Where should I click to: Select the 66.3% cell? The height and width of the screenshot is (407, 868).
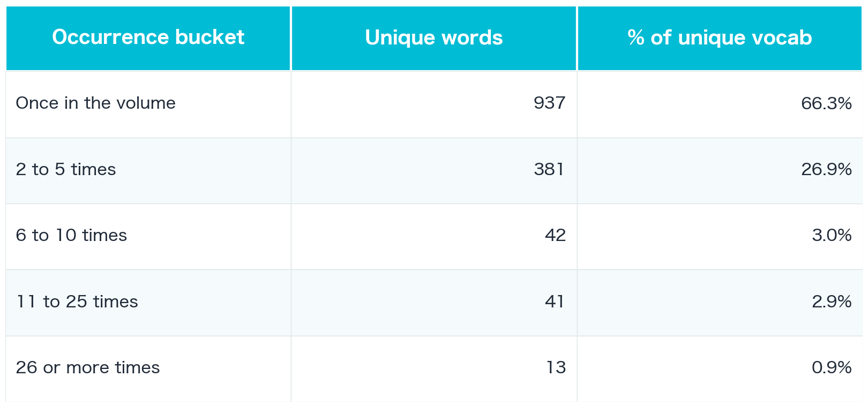coord(826,103)
